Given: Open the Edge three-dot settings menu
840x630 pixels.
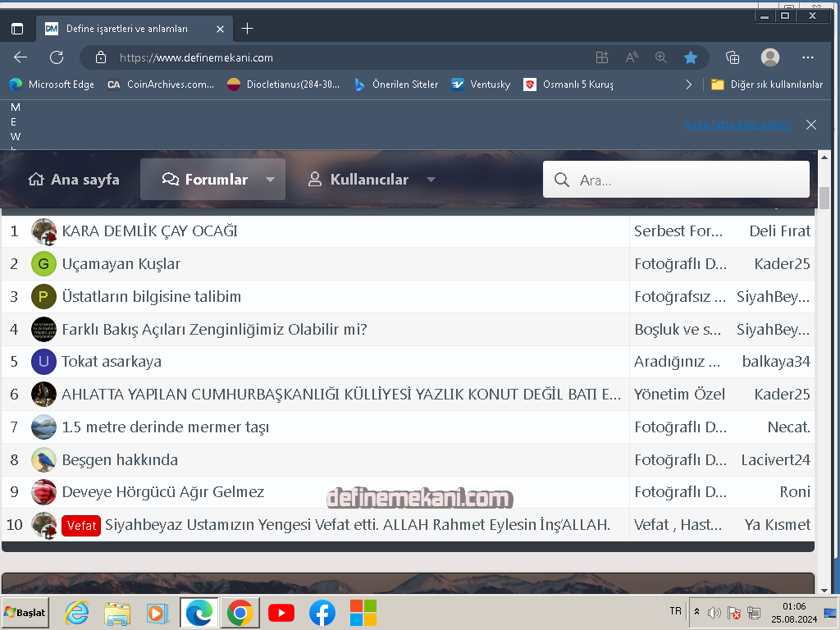Looking at the screenshot, I should point(807,57).
